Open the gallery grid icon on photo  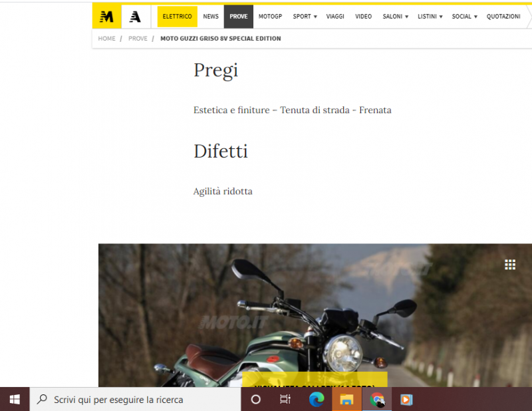pyautogui.click(x=509, y=265)
